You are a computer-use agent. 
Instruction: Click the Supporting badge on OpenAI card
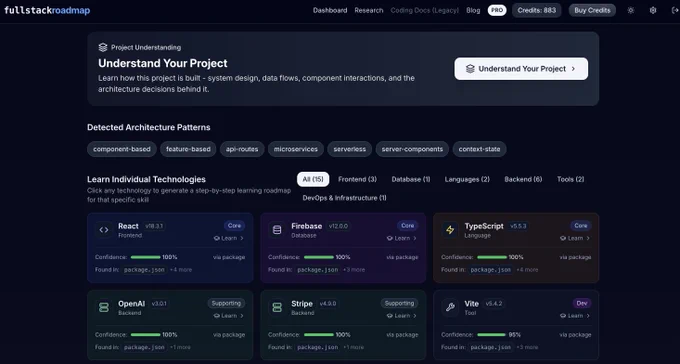[226, 303]
